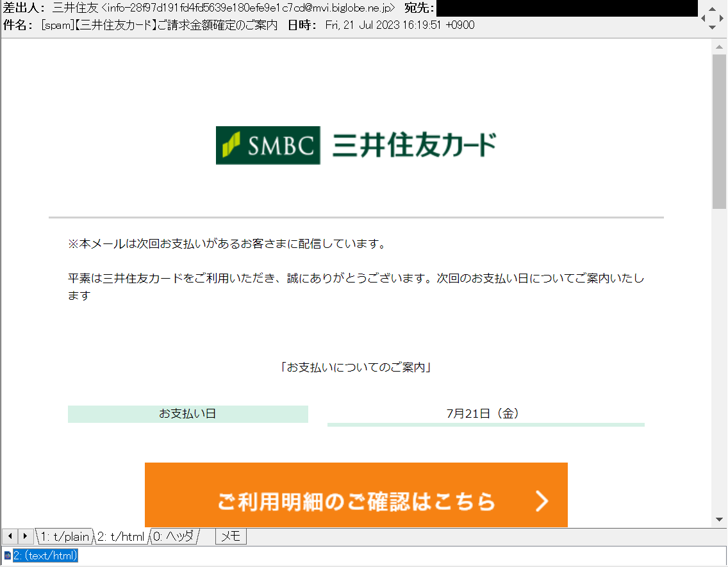Click the 日時 label

tap(302, 25)
